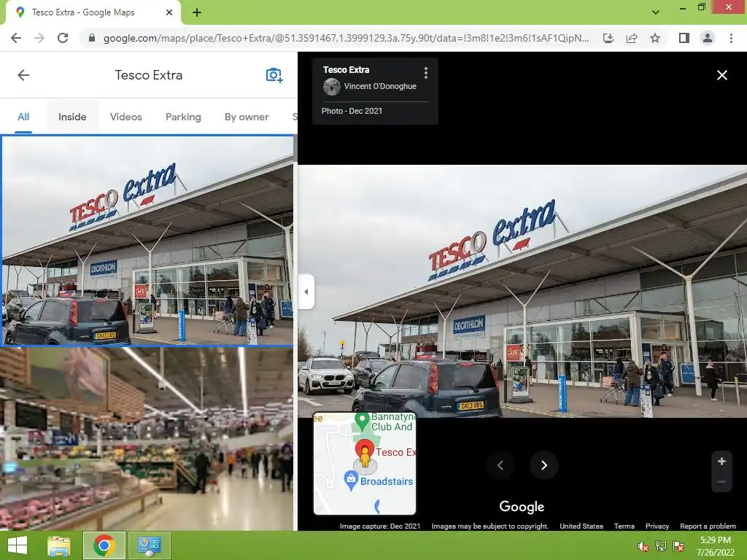Switch to the Videos tab

click(125, 117)
